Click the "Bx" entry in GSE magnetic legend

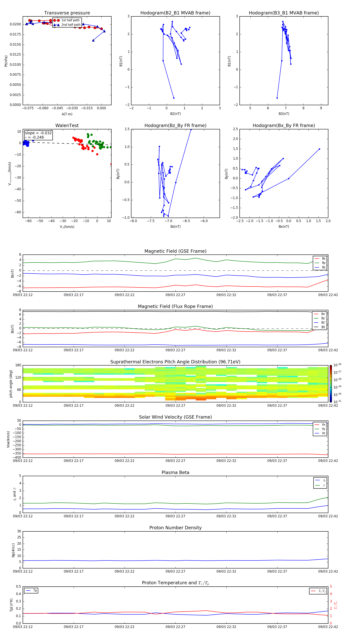tap(320, 259)
